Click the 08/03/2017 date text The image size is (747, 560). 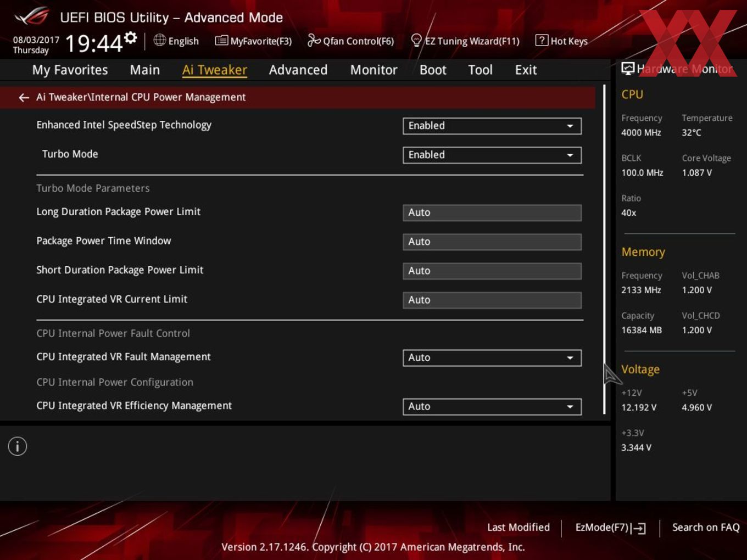coord(36,40)
